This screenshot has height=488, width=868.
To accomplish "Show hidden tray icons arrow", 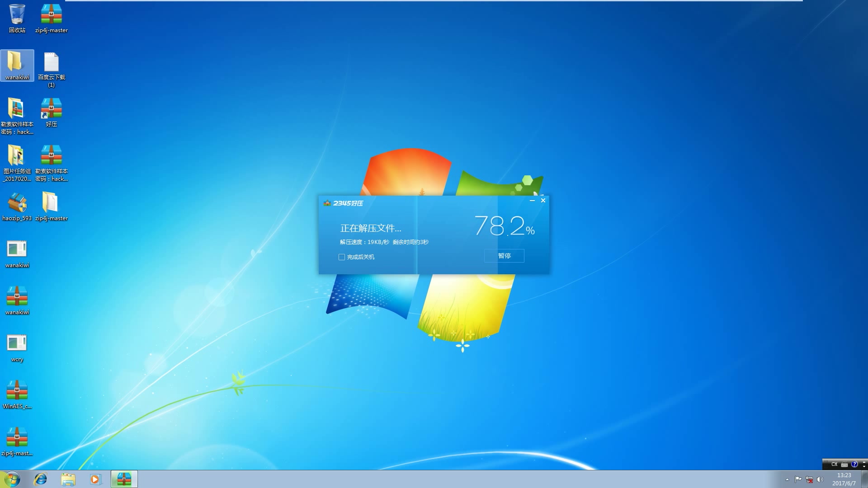I will coord(787,479).
